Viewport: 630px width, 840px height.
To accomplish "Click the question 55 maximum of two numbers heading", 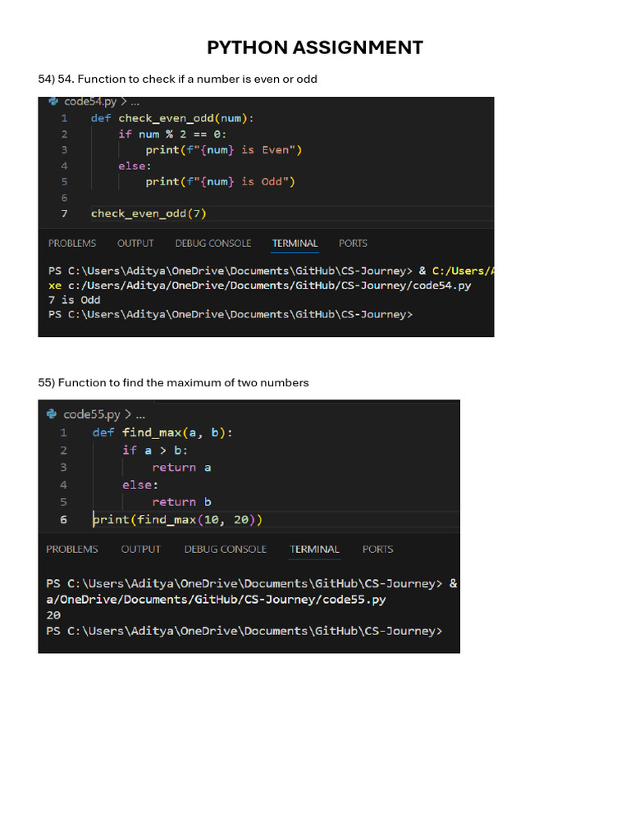I will (x=173, y=382).
